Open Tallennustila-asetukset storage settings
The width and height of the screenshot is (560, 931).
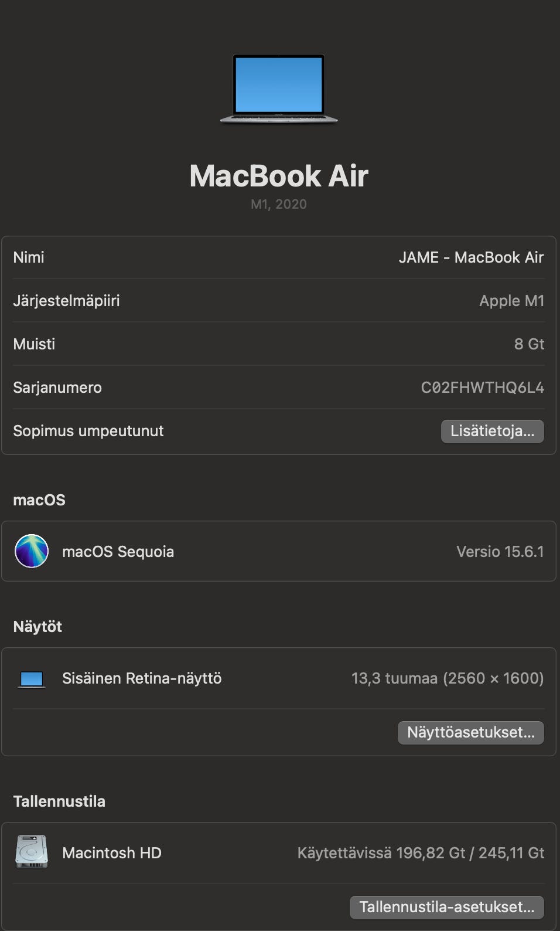(446, 908)
